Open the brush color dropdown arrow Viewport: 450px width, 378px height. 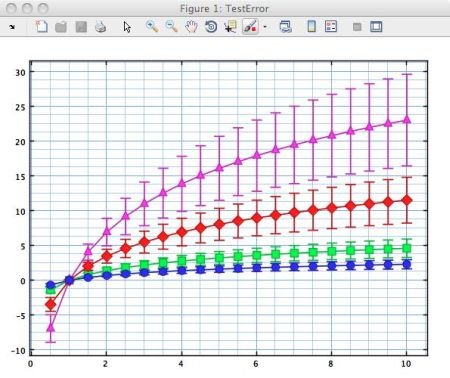pos(265,27)
